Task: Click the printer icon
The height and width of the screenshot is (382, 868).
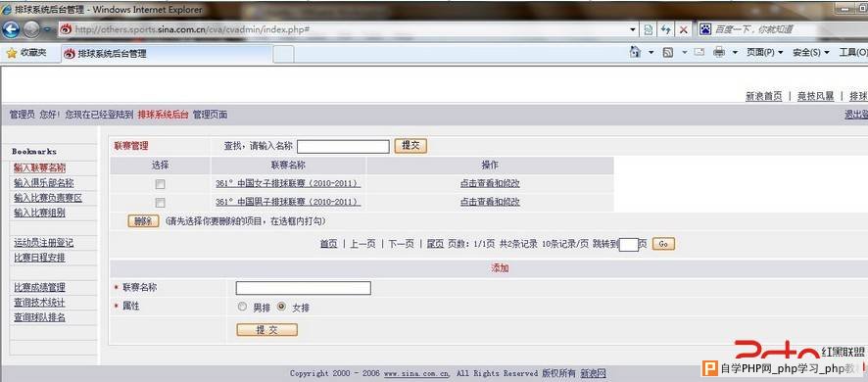Action: (719, 53)
